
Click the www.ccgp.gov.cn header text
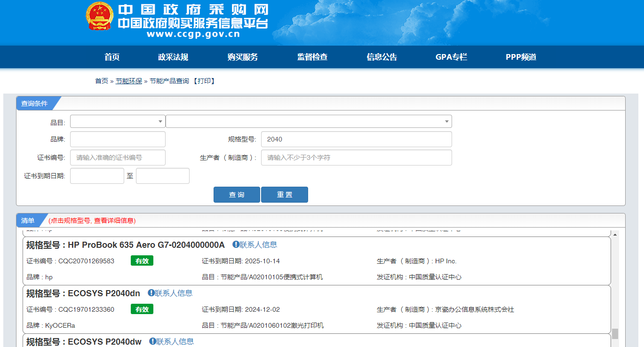point(193,34)
